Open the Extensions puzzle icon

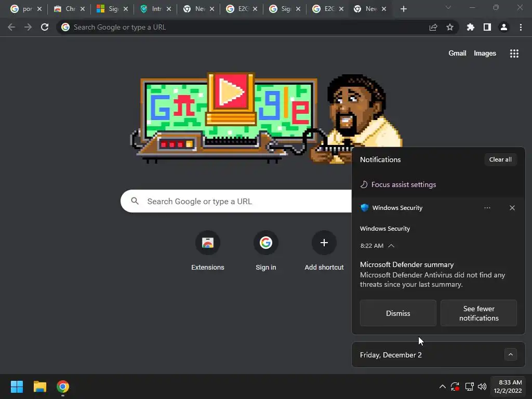pyautogui.click(x=471, y=27)
